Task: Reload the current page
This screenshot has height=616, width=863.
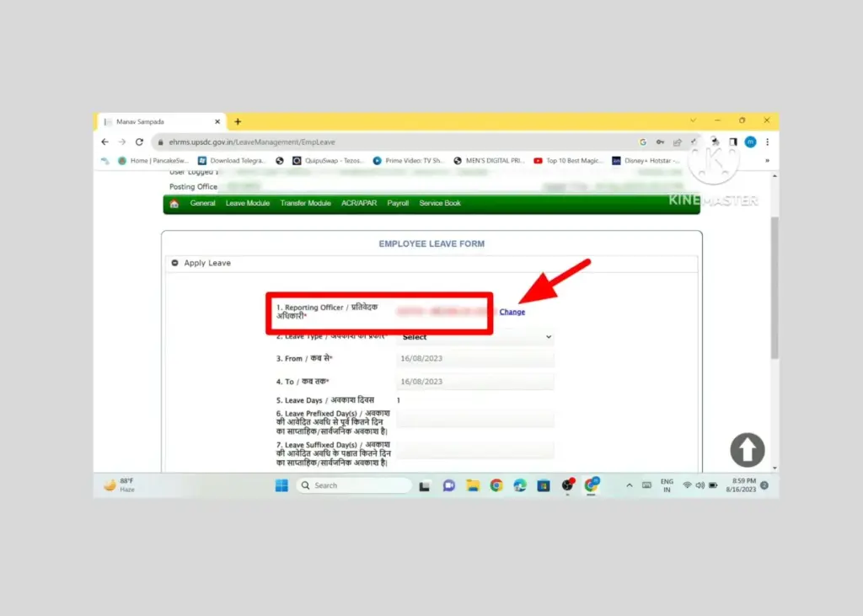Action: pyautogui.click(x=139, y=142)
